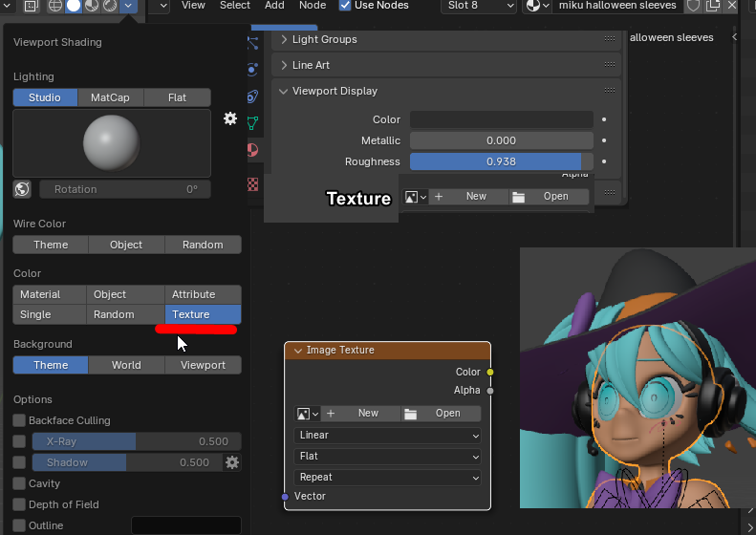Enable Depth of Field checkbox
Viewport: 756px width, 535px height.
[x=19, y=504]
